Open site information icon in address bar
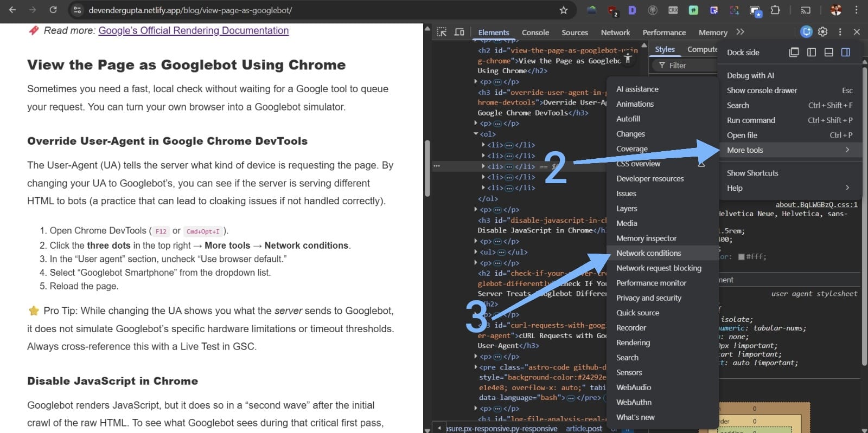This screenshot has width=868, height=433. coord(78,10)
